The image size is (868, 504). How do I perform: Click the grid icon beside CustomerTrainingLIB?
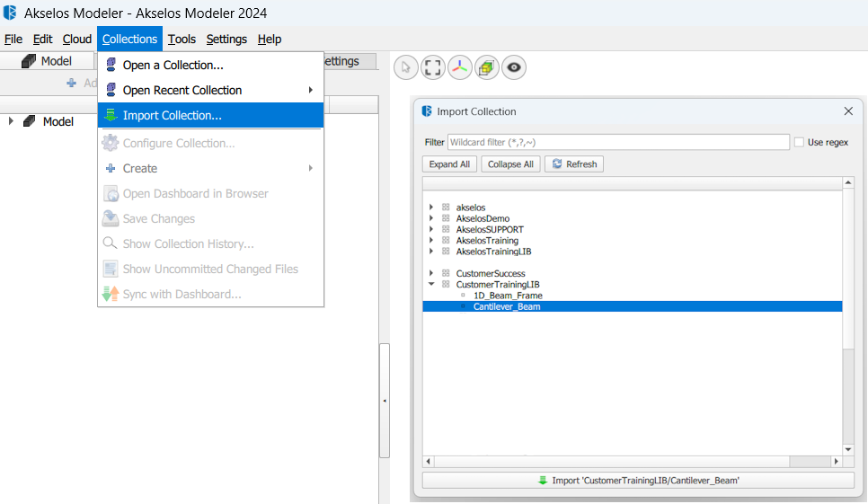click(446, 284)
